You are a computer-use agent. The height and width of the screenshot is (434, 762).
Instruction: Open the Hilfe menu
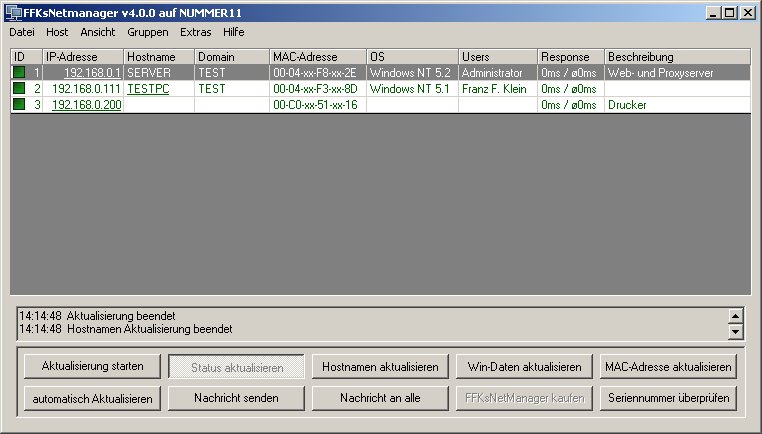point(234,32)
